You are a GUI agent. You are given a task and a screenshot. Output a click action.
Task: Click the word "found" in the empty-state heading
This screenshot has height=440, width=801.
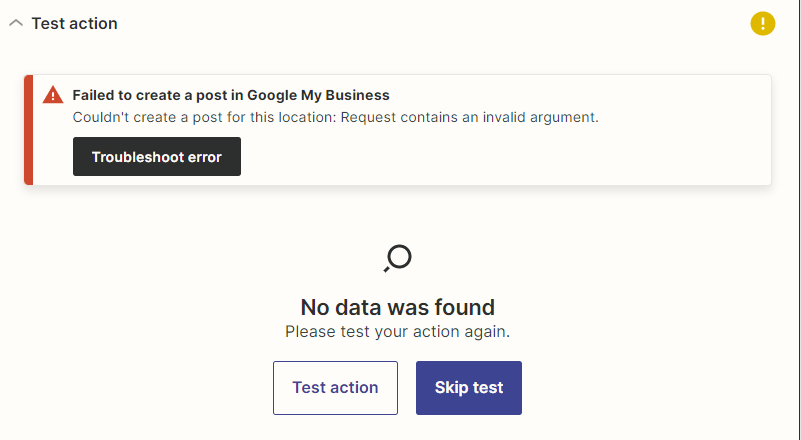(464, 308)
